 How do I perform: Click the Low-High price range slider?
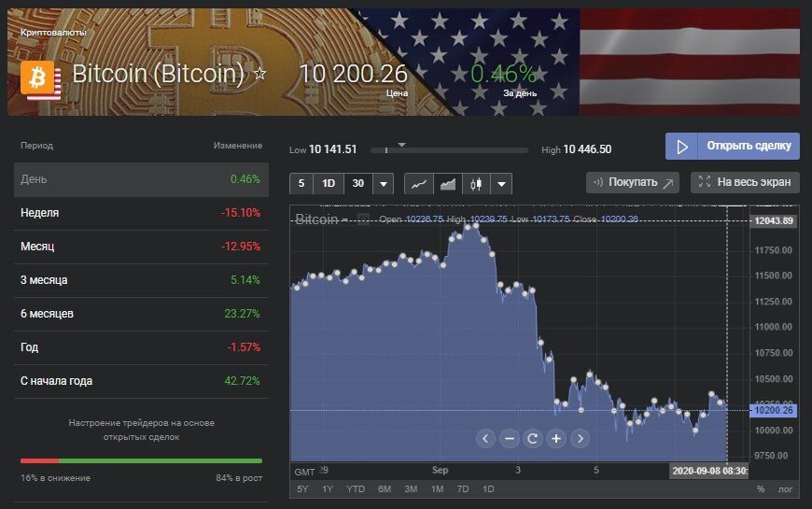448,149
